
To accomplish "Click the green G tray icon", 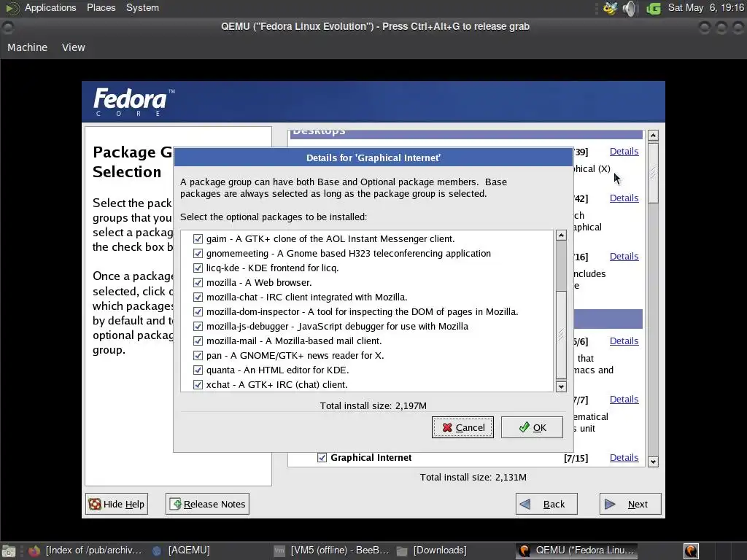I will [654, 9].
